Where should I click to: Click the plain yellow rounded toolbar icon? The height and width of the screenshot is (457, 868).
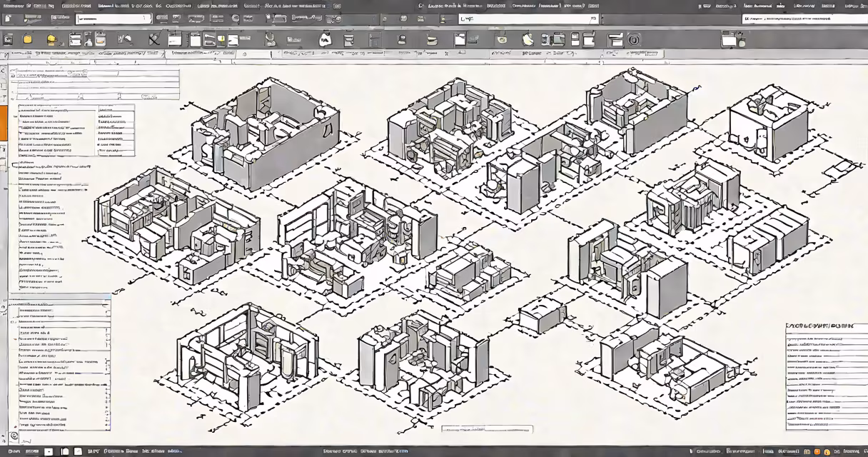coord(29,39)
